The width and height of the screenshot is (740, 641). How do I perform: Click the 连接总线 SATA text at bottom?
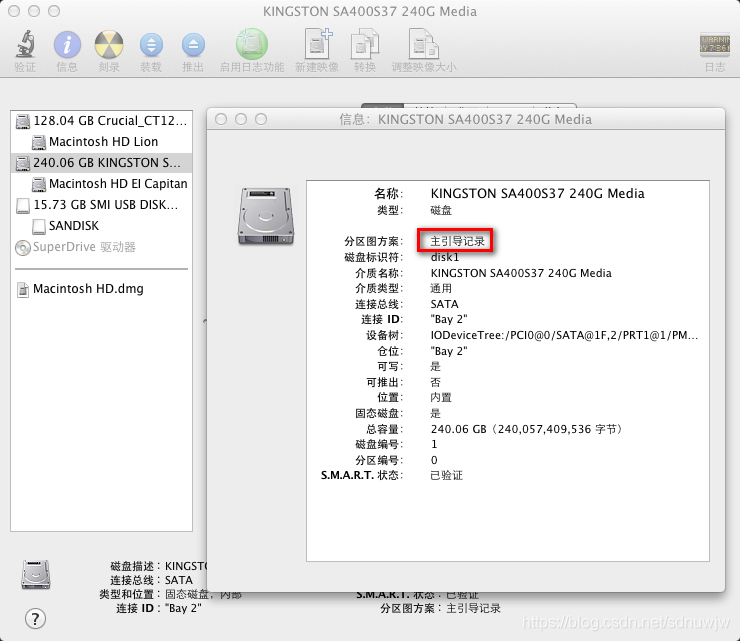(151, 580)
